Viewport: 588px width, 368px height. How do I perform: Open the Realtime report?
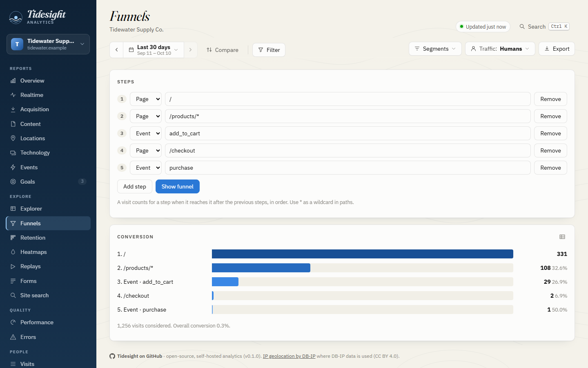click(x=48, y=95)
